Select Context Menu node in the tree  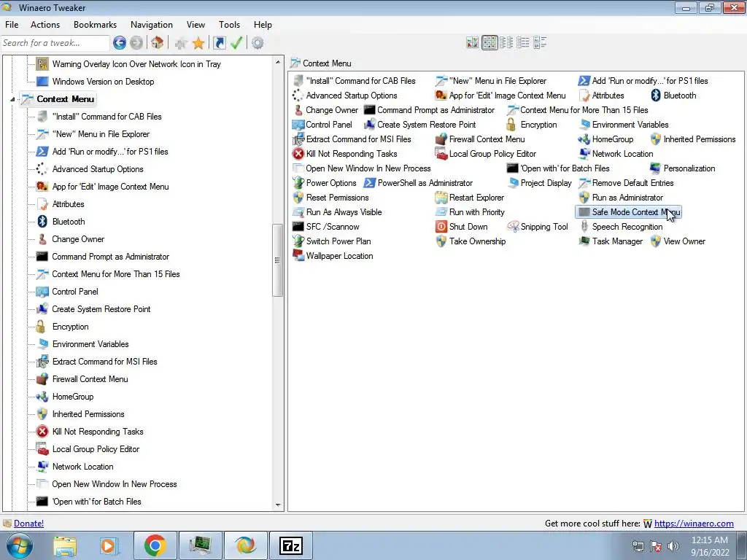click(58, 99)
